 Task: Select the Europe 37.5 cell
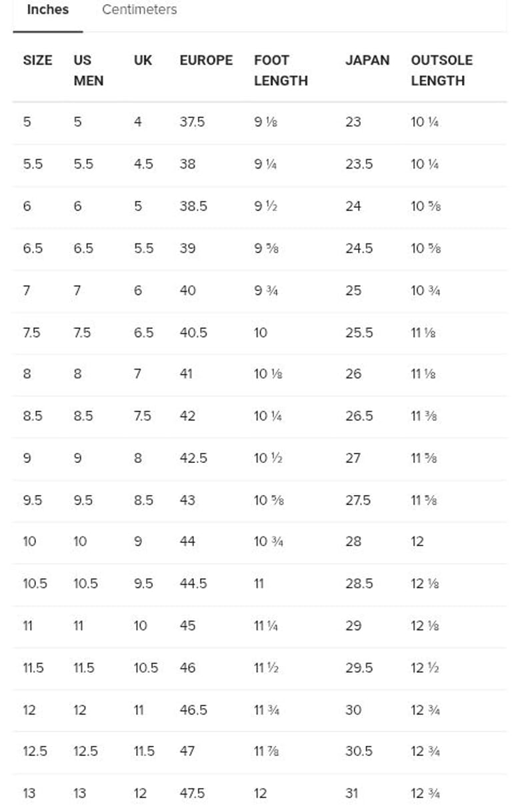(x=192, y=122)
